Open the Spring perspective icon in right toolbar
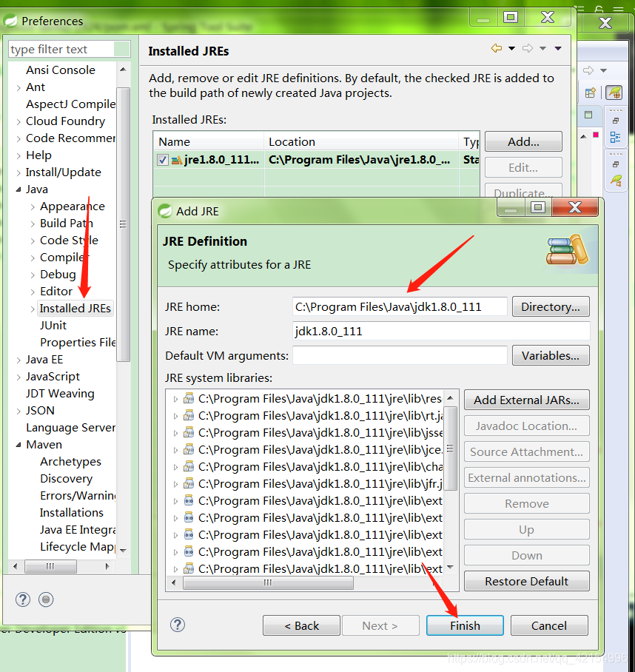 click(614, 93)
